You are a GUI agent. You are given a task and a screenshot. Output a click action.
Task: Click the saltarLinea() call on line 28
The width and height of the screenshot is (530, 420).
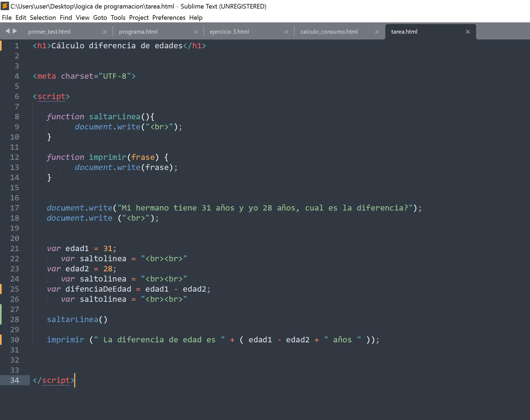(x=77, y=319)
